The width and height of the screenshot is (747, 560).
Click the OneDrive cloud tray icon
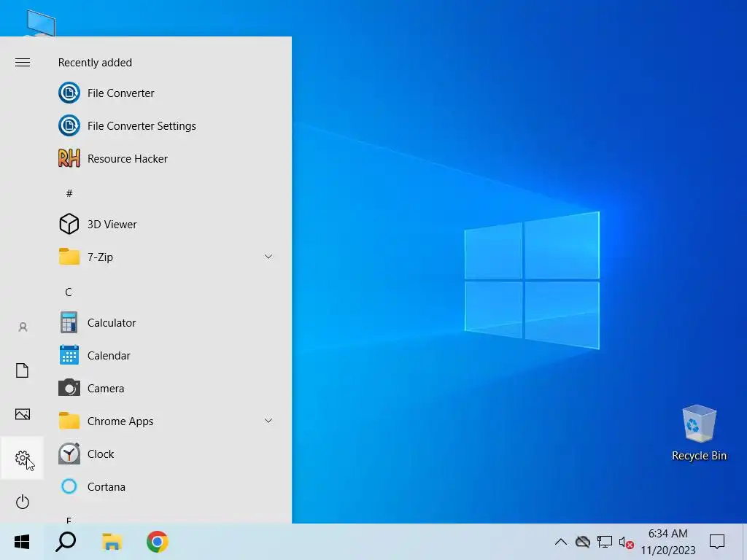(x=583, y=542)
